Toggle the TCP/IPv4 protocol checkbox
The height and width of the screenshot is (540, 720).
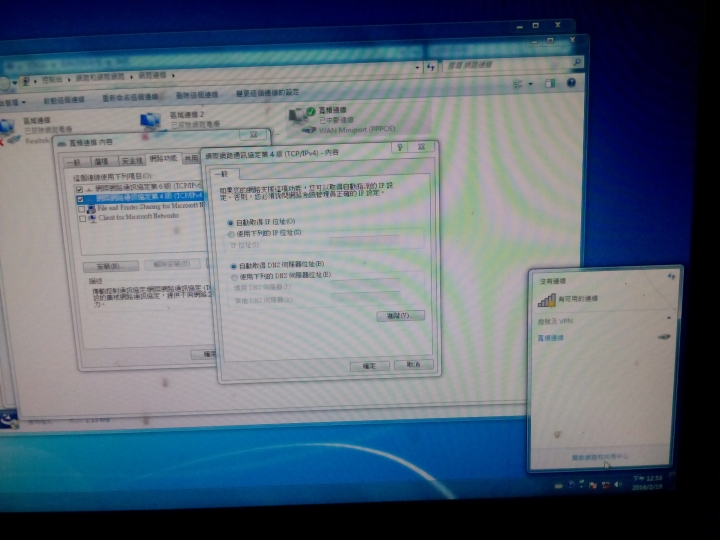[81, 199]
